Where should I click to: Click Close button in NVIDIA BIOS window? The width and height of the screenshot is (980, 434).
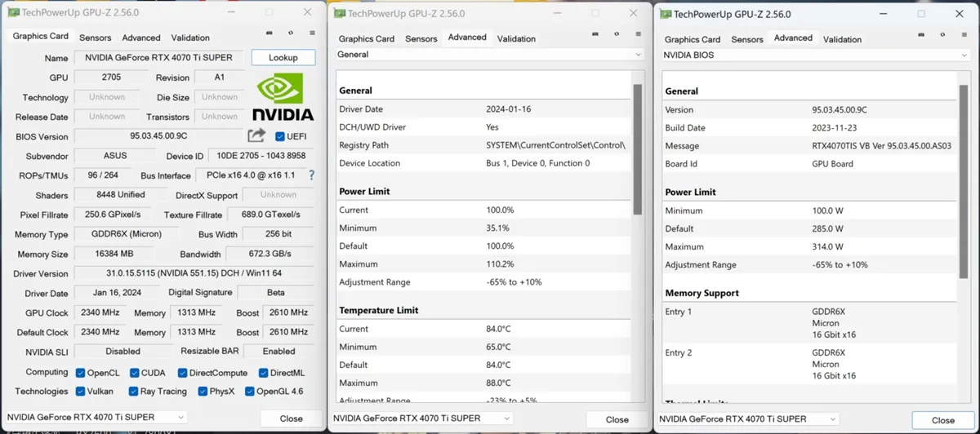click(x=943, y=420)
